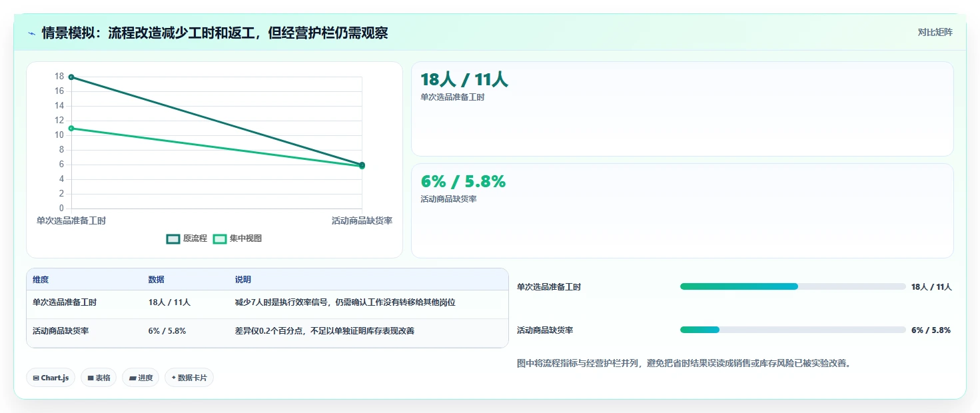Click the 表格 tag chip

click(99, 378)
